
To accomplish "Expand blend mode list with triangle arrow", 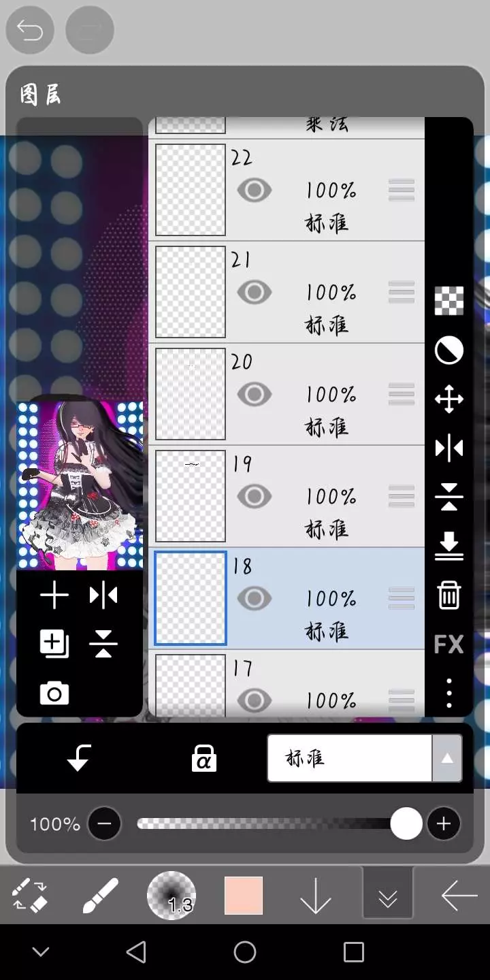I will coord(447,758).
